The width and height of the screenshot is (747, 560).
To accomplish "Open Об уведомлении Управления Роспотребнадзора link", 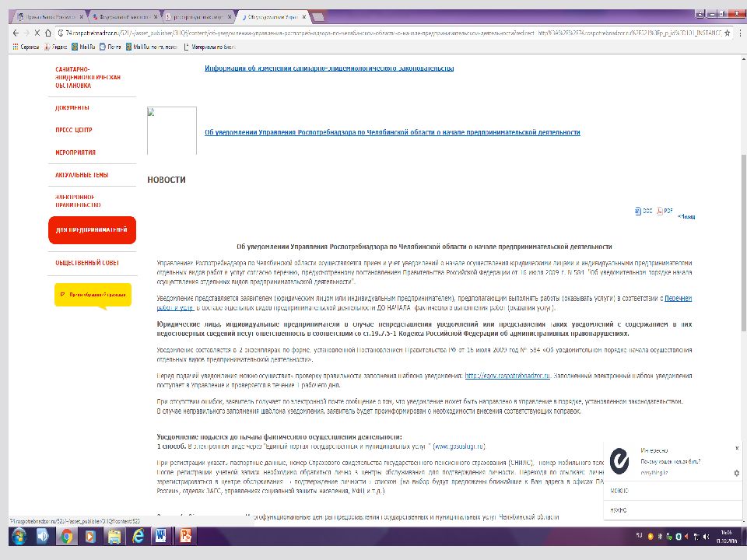I will point(392,132).
